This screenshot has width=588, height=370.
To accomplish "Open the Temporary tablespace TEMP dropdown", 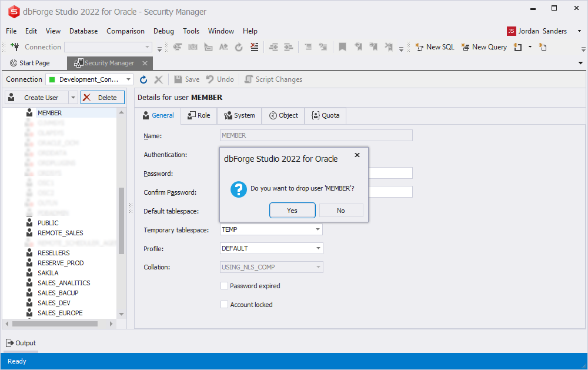I will (318, 229).
